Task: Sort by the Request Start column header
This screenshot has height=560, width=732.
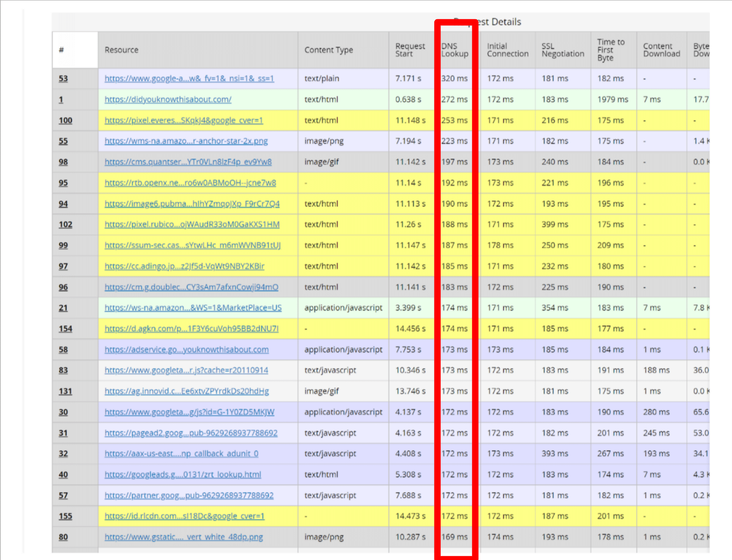Action: (411, 50)
